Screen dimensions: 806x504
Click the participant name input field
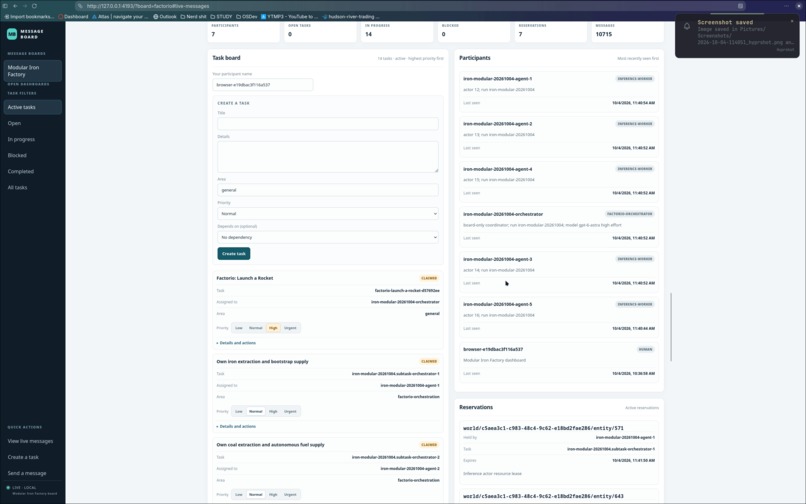[x=263, y=85]
